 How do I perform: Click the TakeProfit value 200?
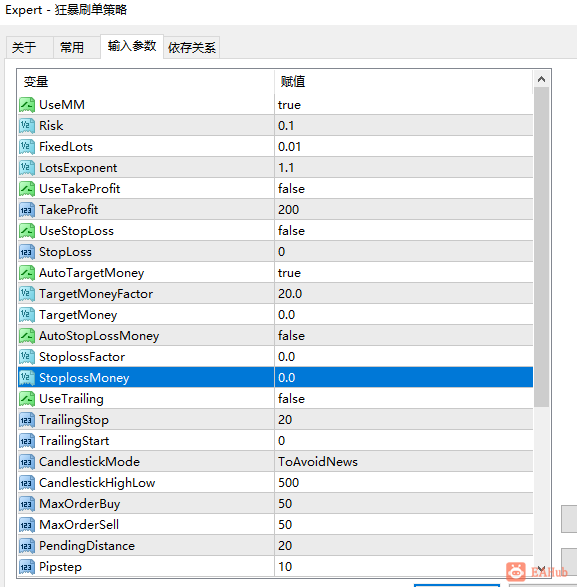click(288, 210)
